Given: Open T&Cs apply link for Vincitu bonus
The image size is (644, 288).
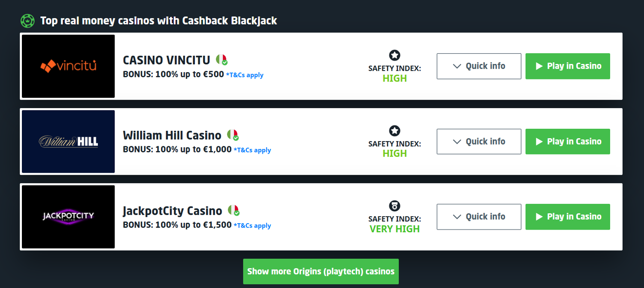Looking at the screenshot, I should click(245, 75).
